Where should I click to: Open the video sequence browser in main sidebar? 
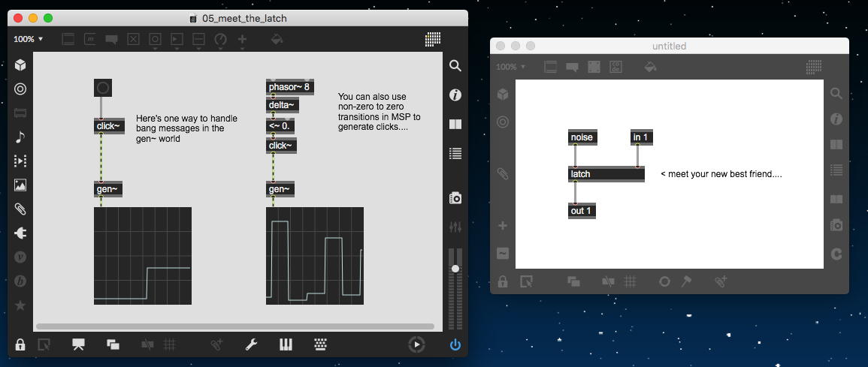(x=20, y=161)
